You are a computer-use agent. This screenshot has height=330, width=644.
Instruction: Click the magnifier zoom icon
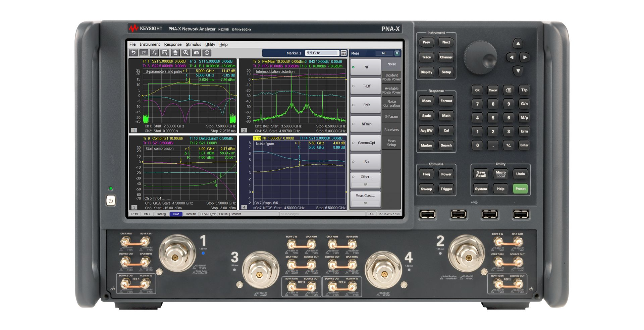coord(186,53)
